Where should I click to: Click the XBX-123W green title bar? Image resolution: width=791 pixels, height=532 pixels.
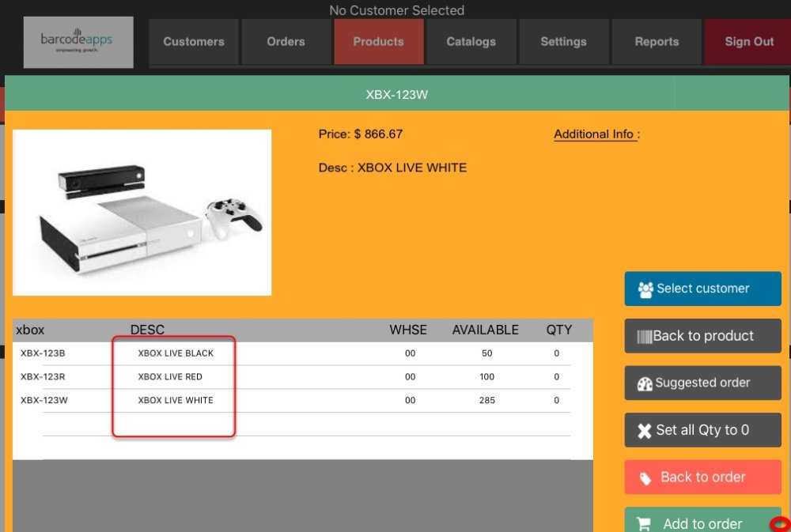pyautogui.click(x=396, y=94)
